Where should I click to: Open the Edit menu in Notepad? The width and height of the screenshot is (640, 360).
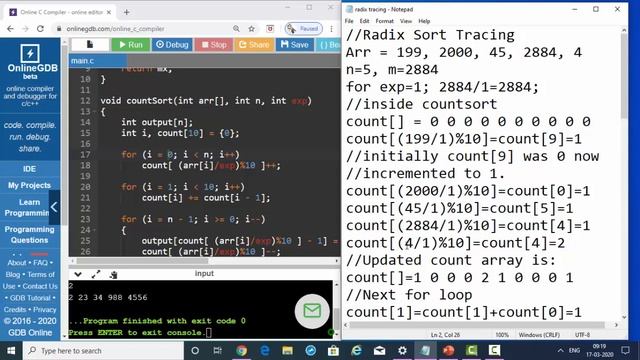pos(364,21)
